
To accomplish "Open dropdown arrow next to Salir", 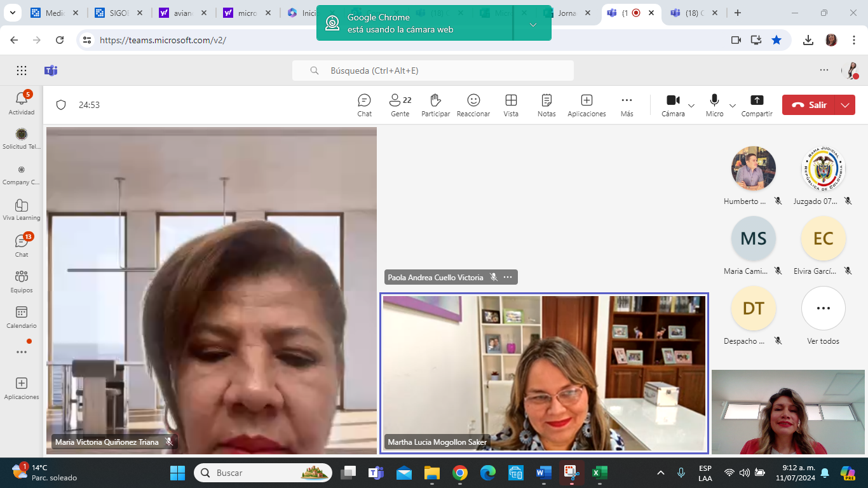I will pyautogui.click(x=845, y=105).
